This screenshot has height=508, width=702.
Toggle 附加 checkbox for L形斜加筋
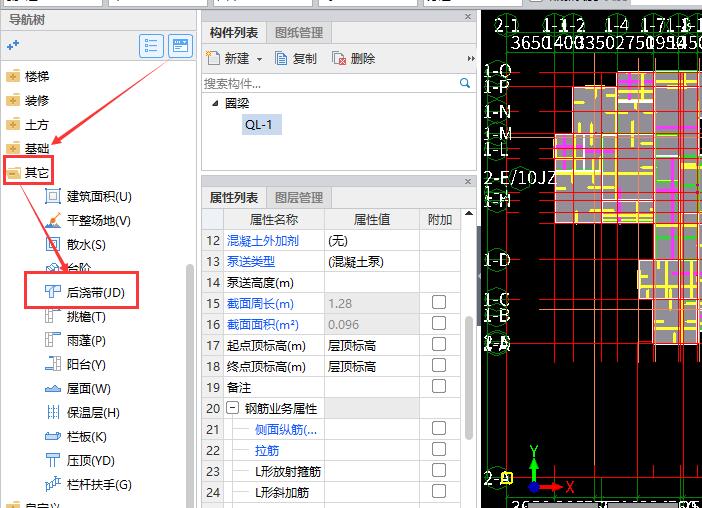pyautogui.click(x=439, y=491)
